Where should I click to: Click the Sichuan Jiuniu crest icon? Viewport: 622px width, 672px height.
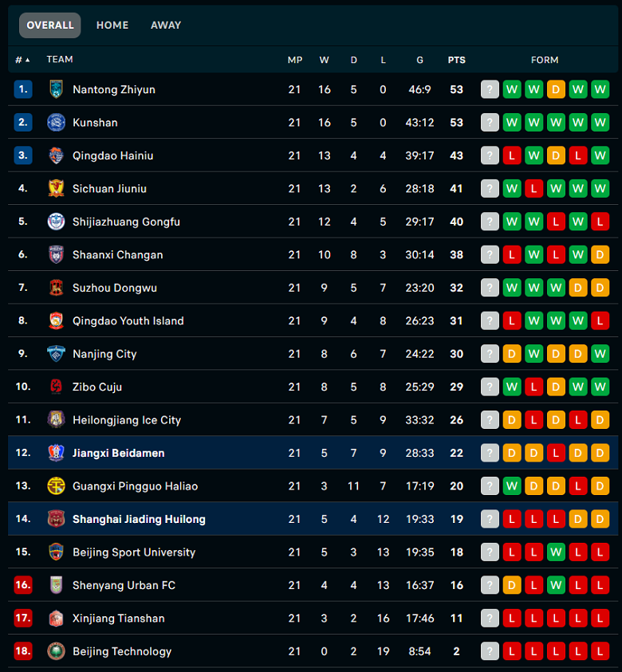coord(56,189)
